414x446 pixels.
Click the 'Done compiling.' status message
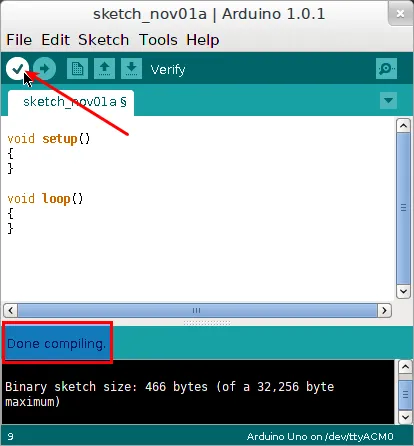click(x=56, y=343)
